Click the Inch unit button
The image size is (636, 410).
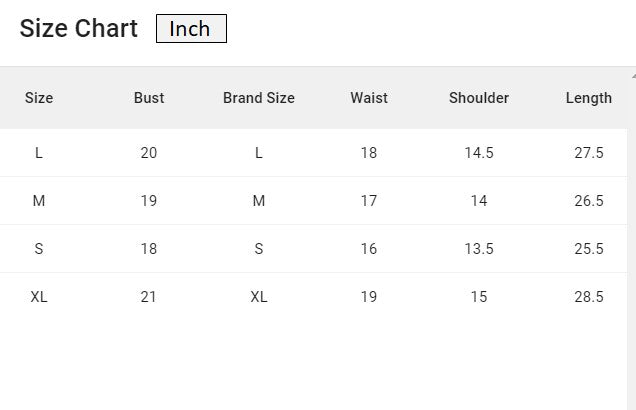pos(191,29)
